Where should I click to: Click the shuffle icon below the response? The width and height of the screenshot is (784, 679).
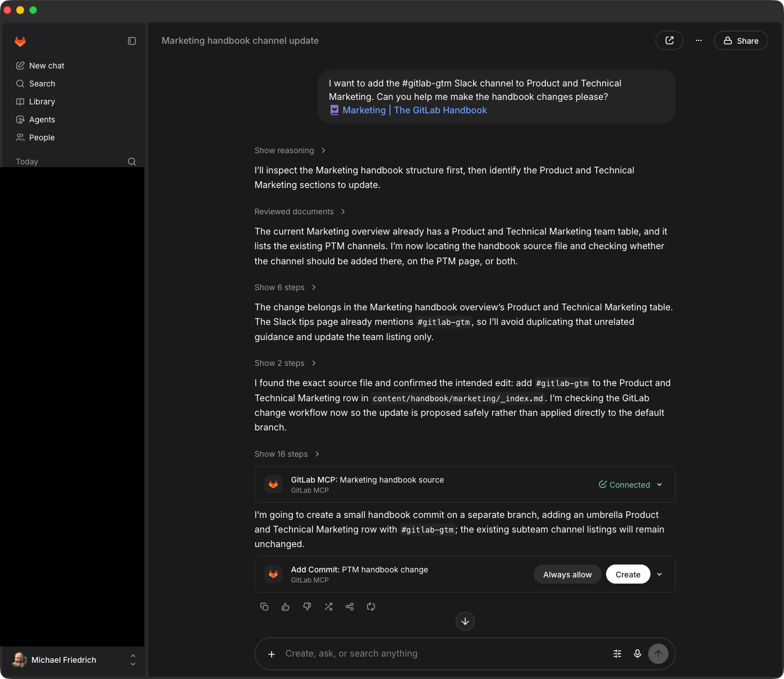[x=328, y=607]
